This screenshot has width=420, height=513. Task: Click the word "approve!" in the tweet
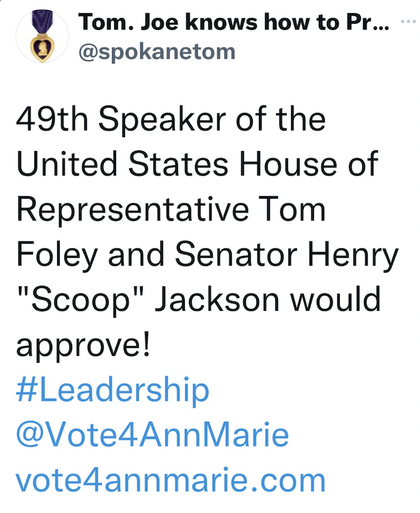[82, 345]
